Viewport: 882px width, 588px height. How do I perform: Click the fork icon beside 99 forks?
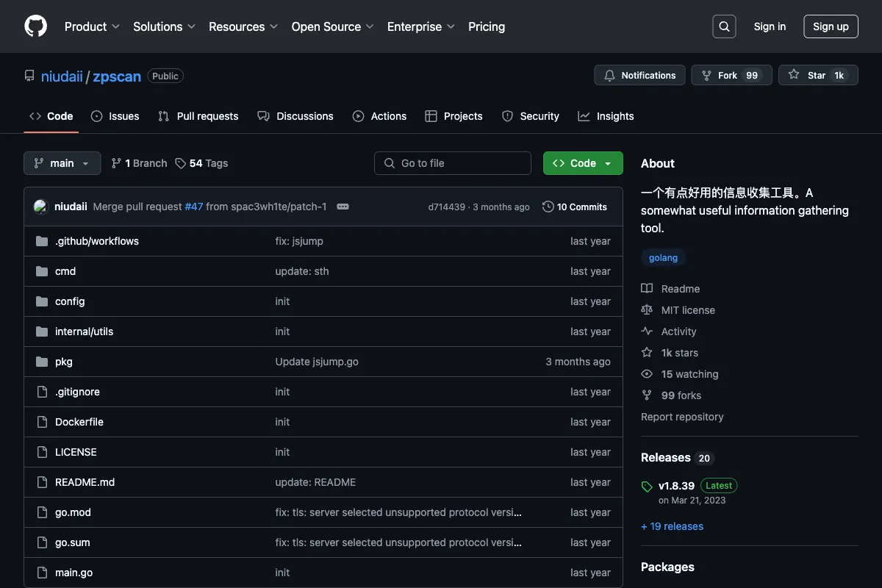647,395
